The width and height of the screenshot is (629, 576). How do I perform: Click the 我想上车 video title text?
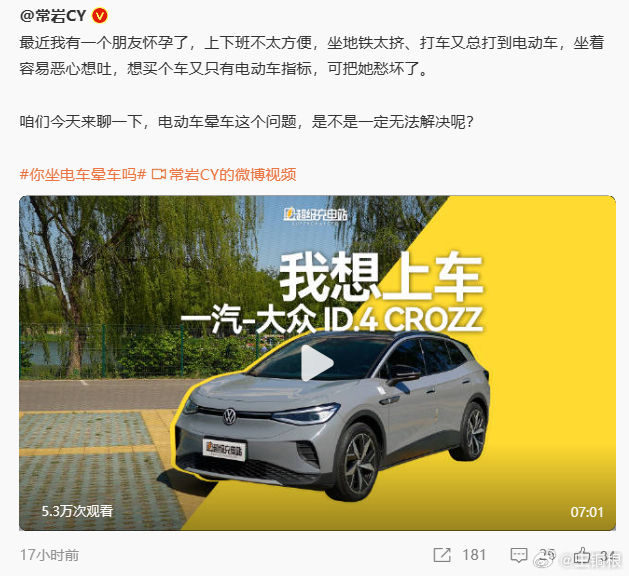(381, 277)
